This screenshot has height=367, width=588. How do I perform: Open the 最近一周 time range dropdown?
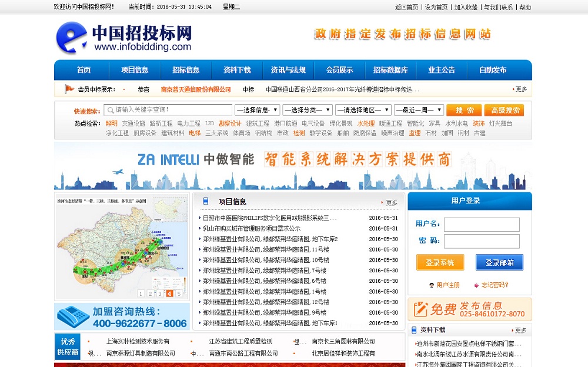point(418,110)
